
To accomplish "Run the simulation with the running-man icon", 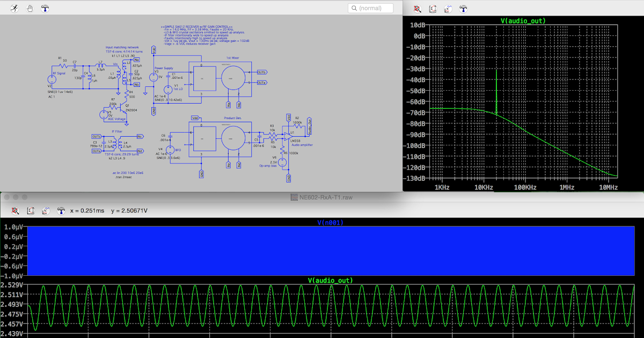I will tap(14, 8).
